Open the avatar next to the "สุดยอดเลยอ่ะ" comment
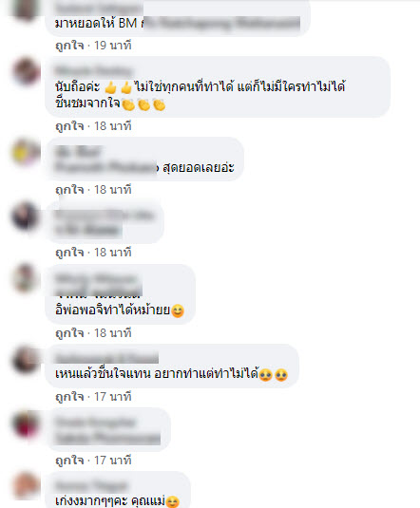Image resolution: width=420 pixels, height=508 pixels. coord(26,152)
